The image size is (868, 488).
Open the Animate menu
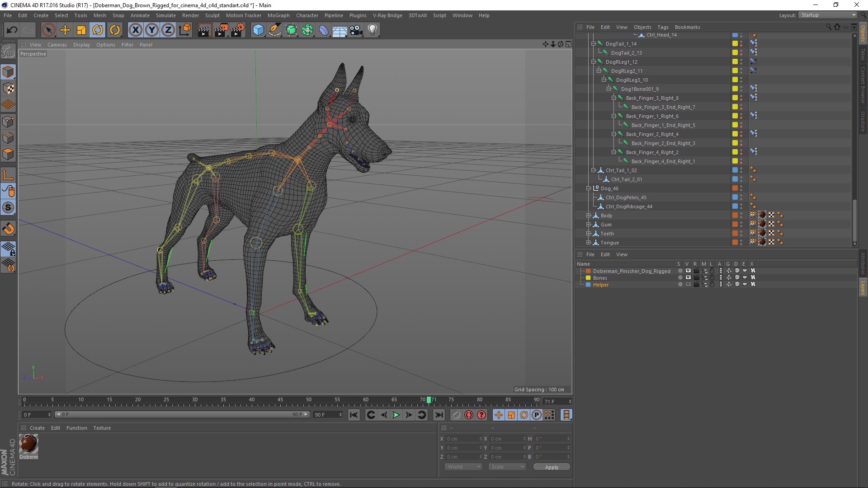pos(139,15)
